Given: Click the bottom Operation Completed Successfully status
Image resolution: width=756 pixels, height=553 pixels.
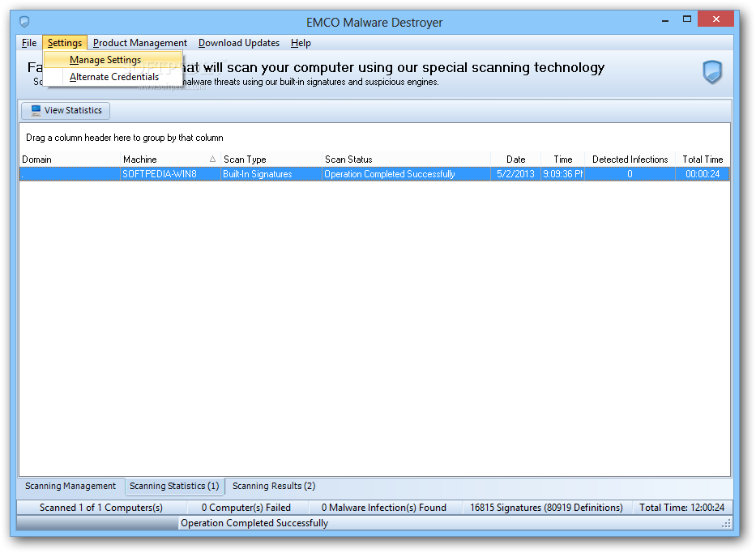Looking at the screenshot, I should pyautogui.click(x=254, y=523).
